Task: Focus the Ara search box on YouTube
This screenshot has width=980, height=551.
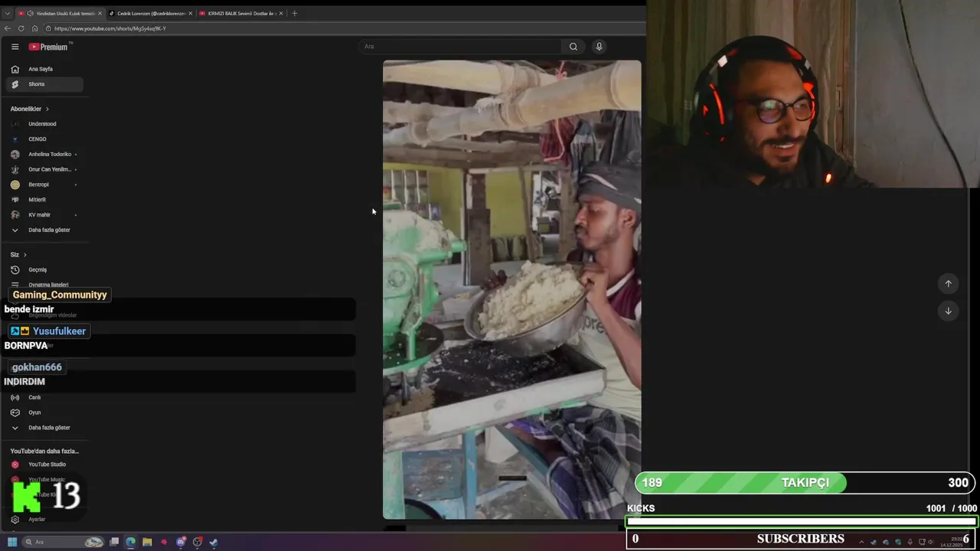Action: (459, 47)
